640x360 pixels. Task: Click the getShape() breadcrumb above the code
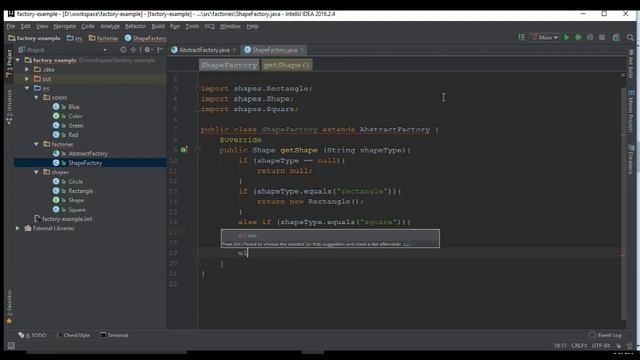[x=287, y=65]
